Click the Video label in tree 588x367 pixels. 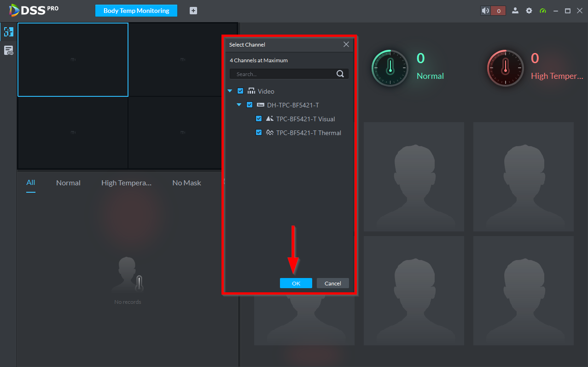point(266,91)
